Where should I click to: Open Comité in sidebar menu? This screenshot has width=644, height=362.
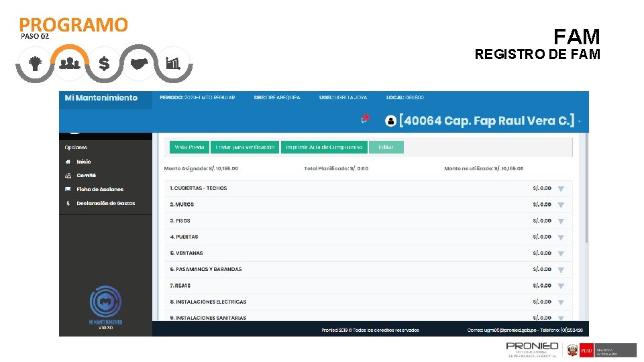[87, 175]
